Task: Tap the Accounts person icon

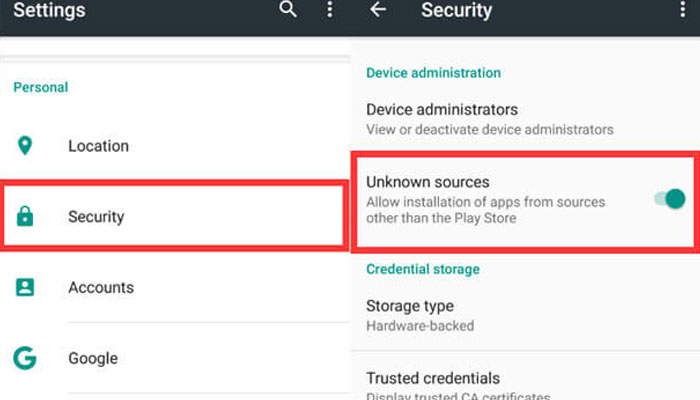Action: click(25, 287)
